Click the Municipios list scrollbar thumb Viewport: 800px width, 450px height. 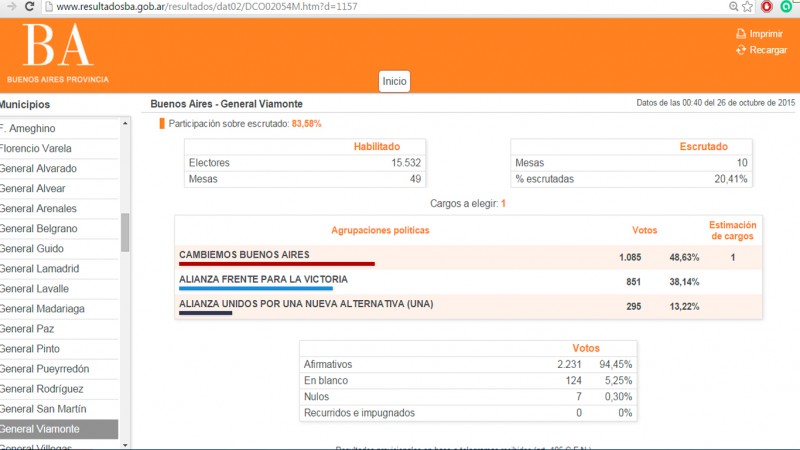(x=125, y=232)
